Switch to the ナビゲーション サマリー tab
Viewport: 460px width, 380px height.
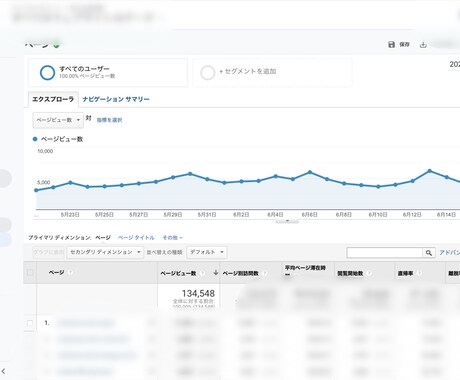coord(116,99)
